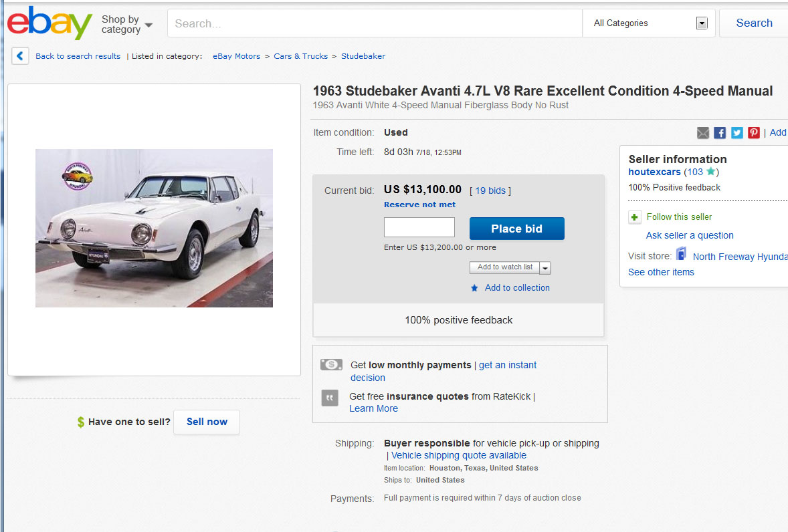Pin listing with Pinterest icon

[x=754, y=133]
